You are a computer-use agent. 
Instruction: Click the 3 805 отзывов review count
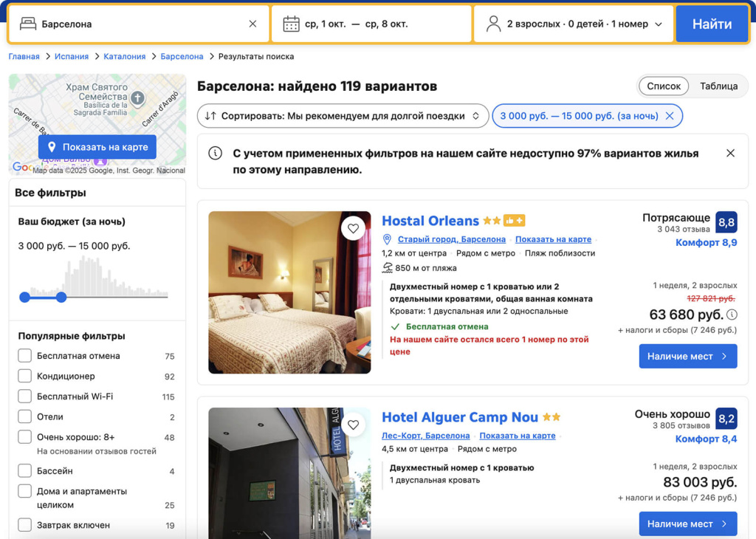[x=681, y=425]
